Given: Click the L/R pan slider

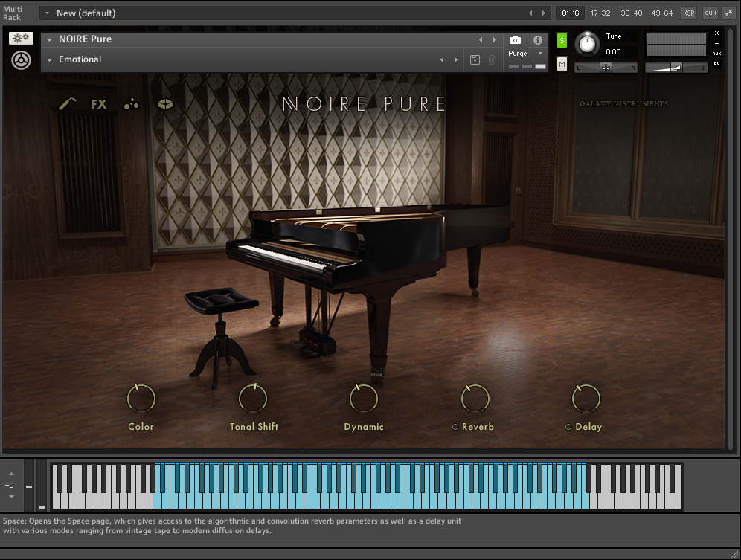Looking at the screenshot, I should (606, 68).
